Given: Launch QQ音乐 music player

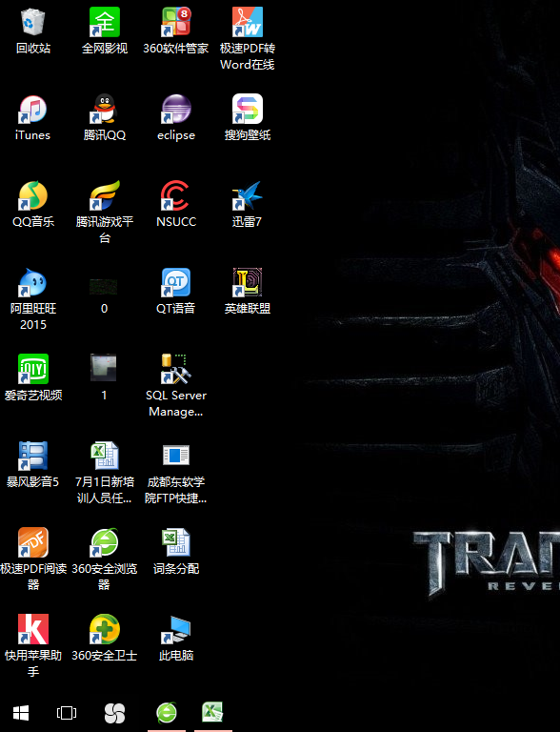Looking at the screenshot, I should pos(32,195).
